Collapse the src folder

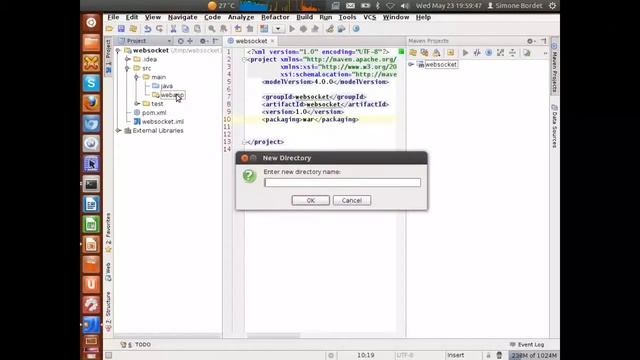(x=128, y=68)
